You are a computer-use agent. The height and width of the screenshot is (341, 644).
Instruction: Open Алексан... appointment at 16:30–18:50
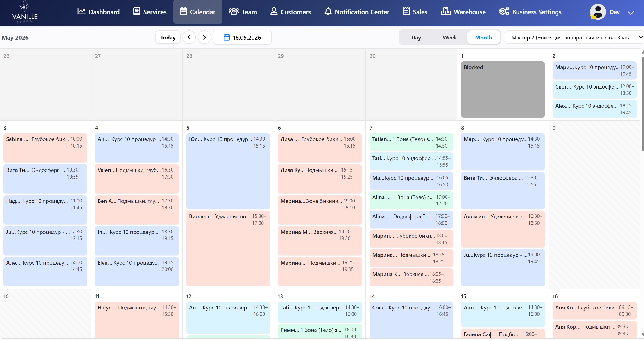(x=503, y=229)
